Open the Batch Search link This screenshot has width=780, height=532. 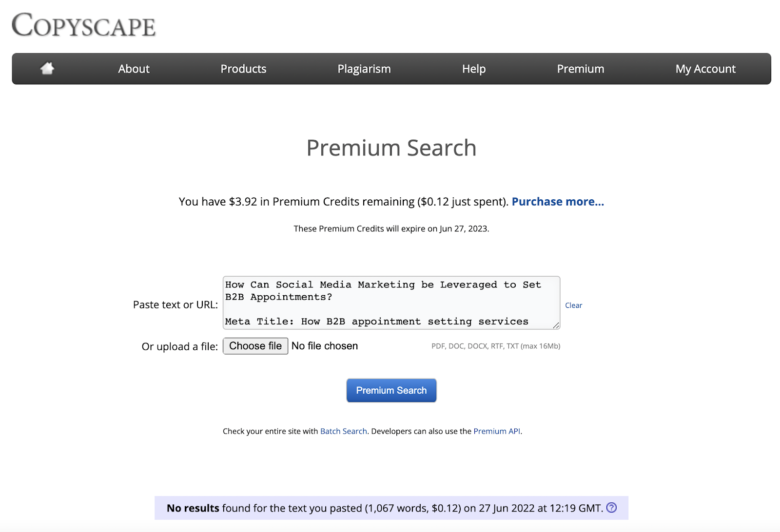pos(344,431)
